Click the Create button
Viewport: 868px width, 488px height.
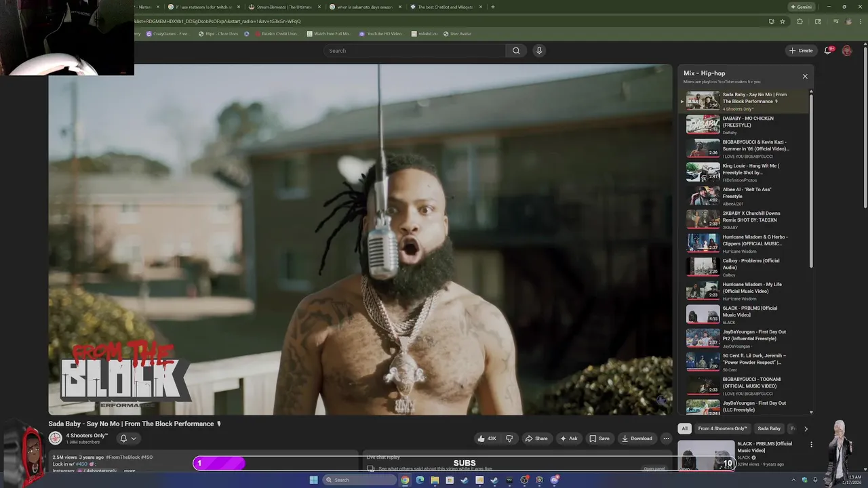801,51
